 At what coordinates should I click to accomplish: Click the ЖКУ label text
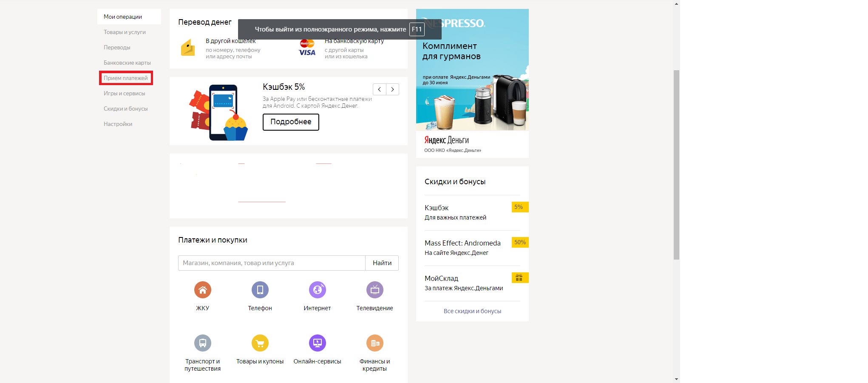(202, 308)
